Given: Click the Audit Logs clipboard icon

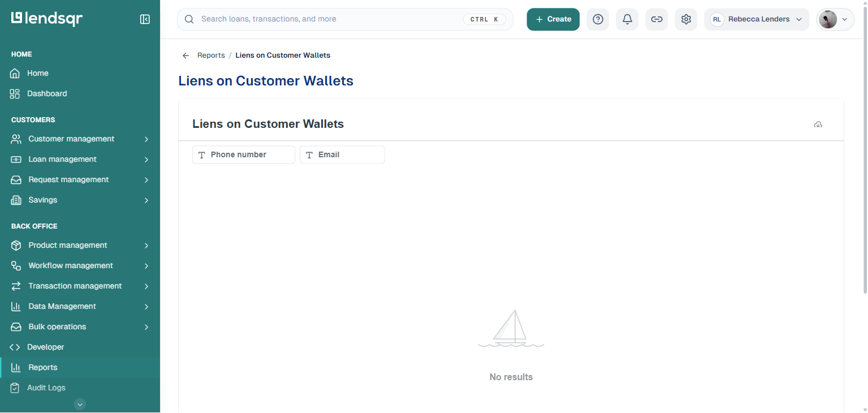Looking at the screenshot, I should tap(15, 388).
